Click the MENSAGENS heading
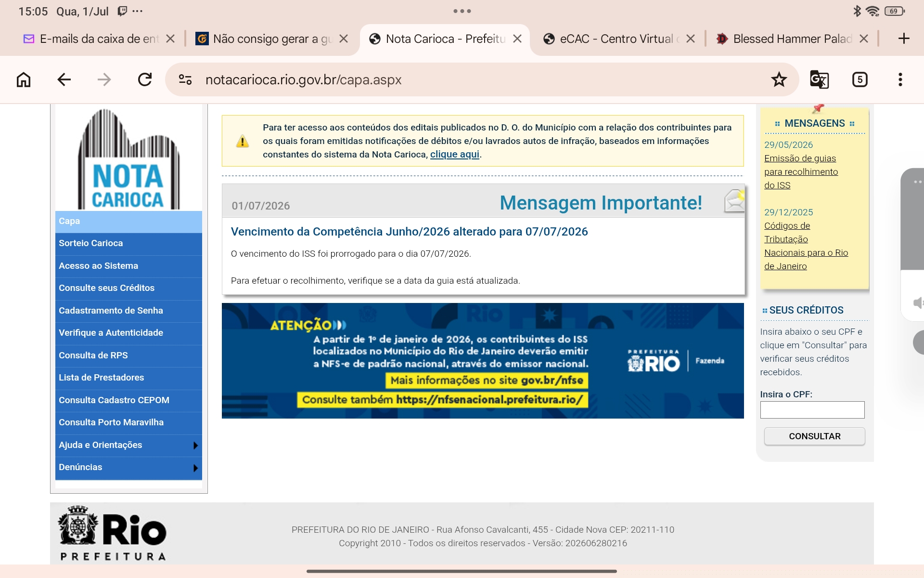 coord(815,123)
